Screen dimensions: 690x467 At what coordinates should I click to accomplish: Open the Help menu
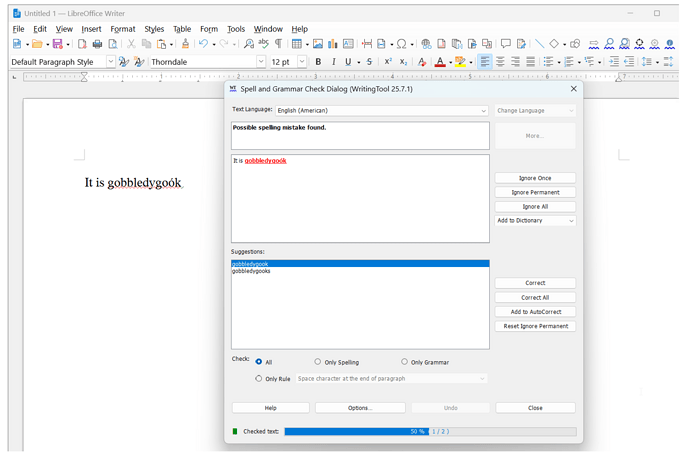(x=300, y=29)
